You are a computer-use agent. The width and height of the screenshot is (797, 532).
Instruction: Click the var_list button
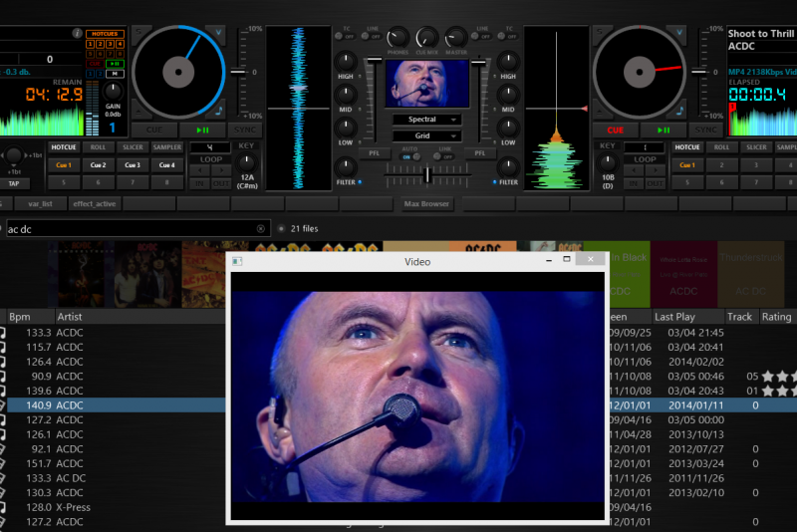point(40,204)
